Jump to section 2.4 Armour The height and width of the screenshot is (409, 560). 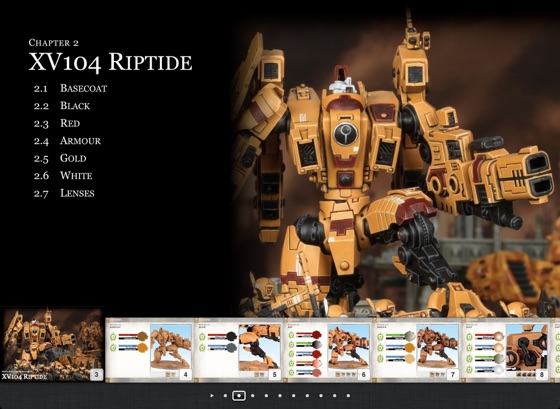(x=67, y=141)
